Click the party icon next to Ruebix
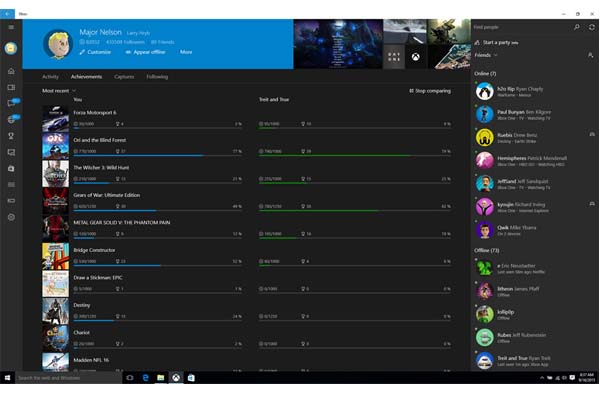This screenshot has width=600, height=400. [592, 134]
